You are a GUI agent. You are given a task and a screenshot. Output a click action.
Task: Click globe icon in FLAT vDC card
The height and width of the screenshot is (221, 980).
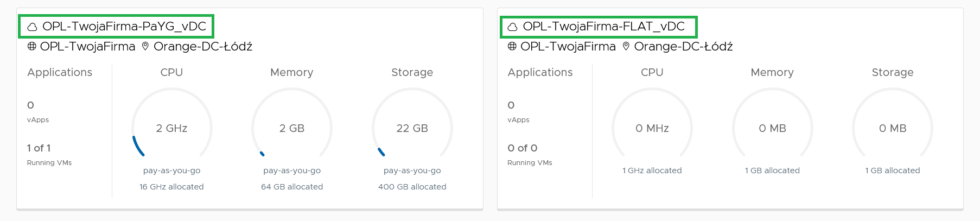point(512,47)
